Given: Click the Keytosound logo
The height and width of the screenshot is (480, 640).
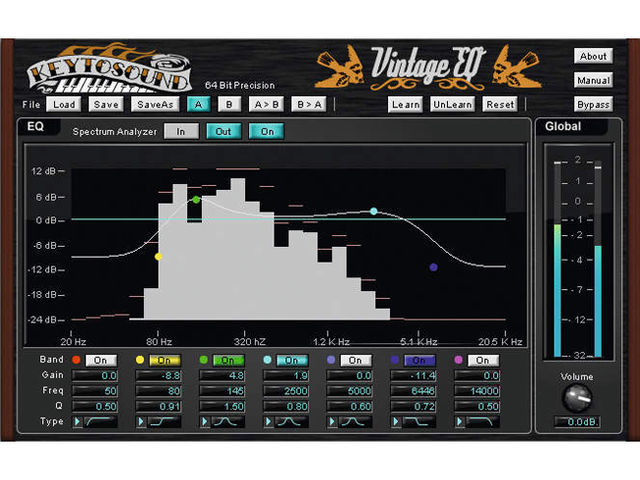Looking at the screenshot, I should pyautogui.click(x=109, y=69).
